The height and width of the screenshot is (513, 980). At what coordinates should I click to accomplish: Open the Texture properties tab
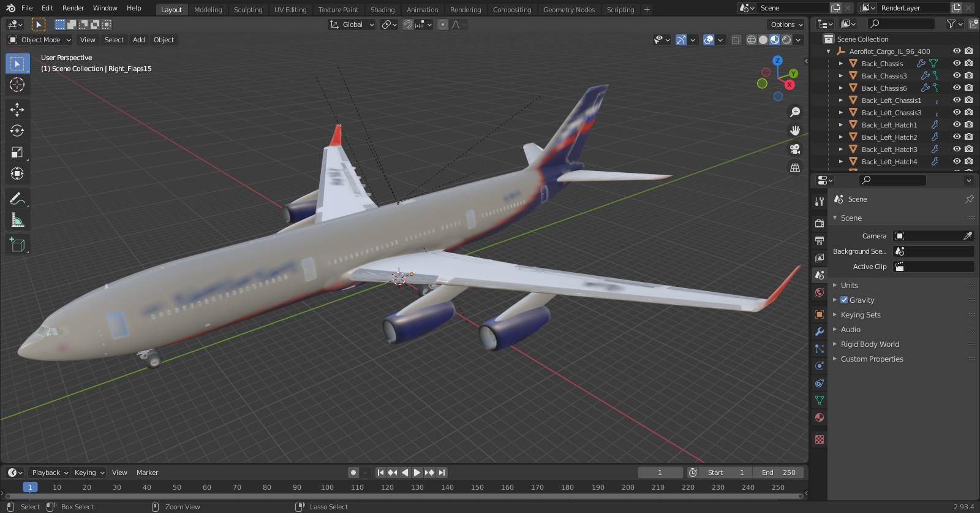coord(820,439)
